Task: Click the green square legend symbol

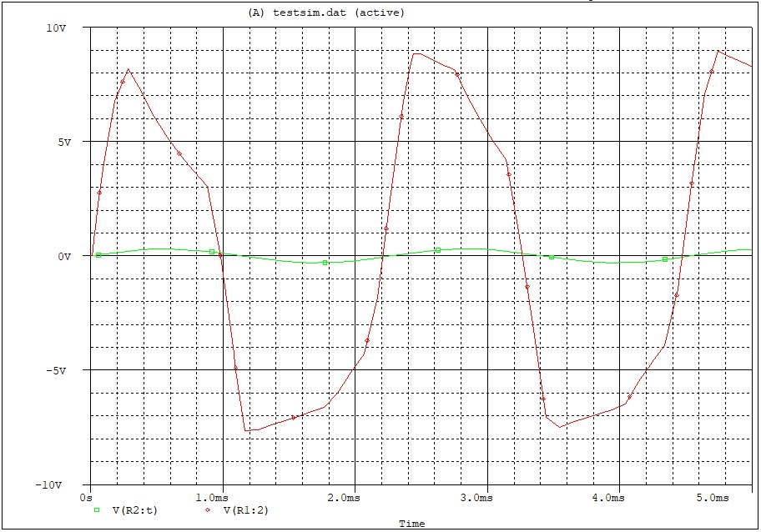Action: point(97,509)
